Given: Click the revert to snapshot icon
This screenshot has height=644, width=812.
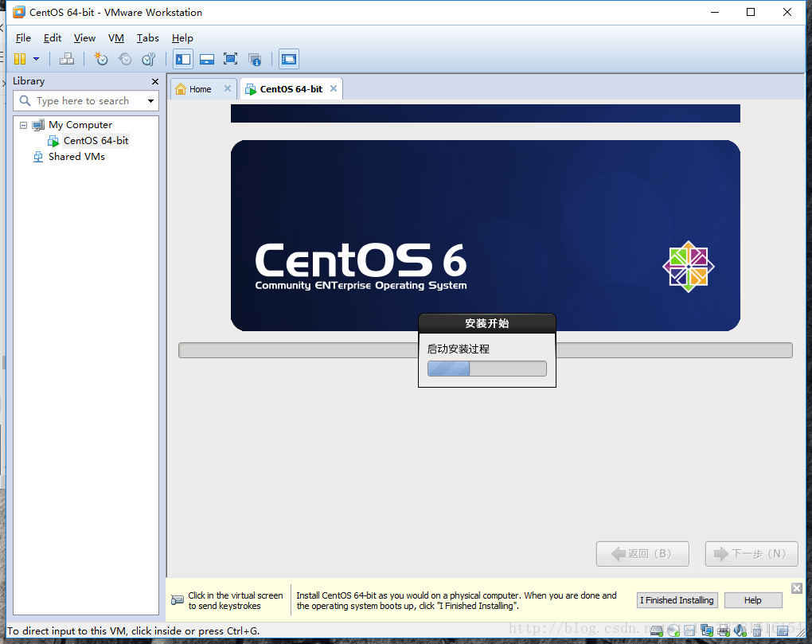Looking at the screenshot, I should (125, 59).
